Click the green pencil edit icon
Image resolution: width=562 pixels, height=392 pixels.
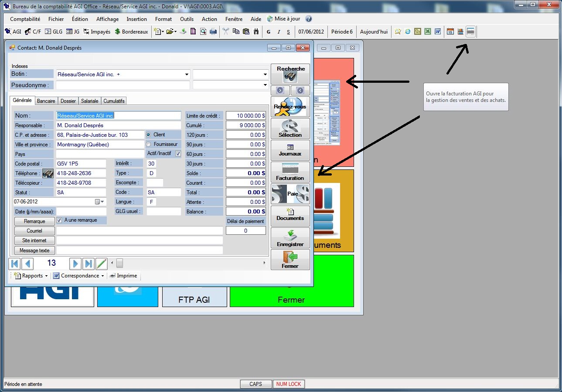101,264
